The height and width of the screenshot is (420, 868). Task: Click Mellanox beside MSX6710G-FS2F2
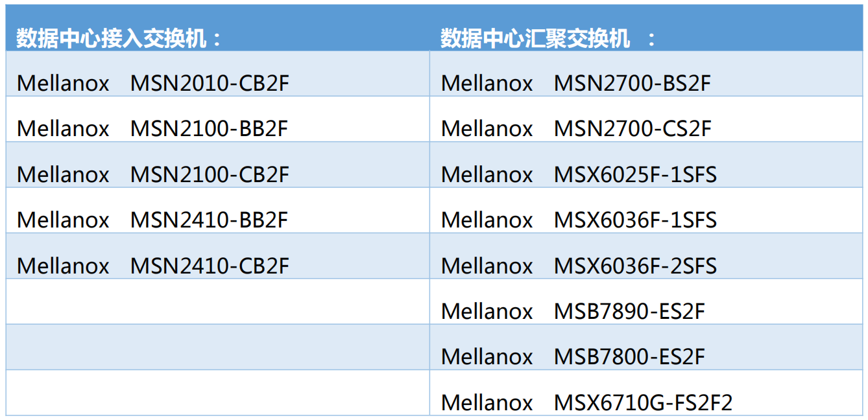point(487,402)
